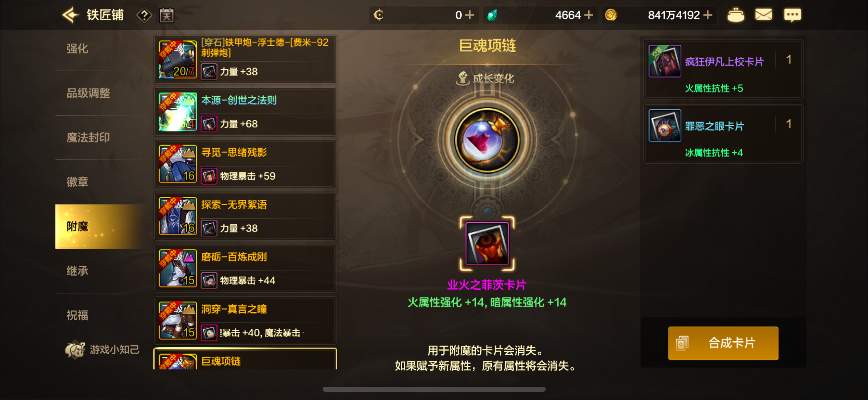Add gold coins with the plus sign
The height and width of the screenshot is (400, 868).
[708, 15]
